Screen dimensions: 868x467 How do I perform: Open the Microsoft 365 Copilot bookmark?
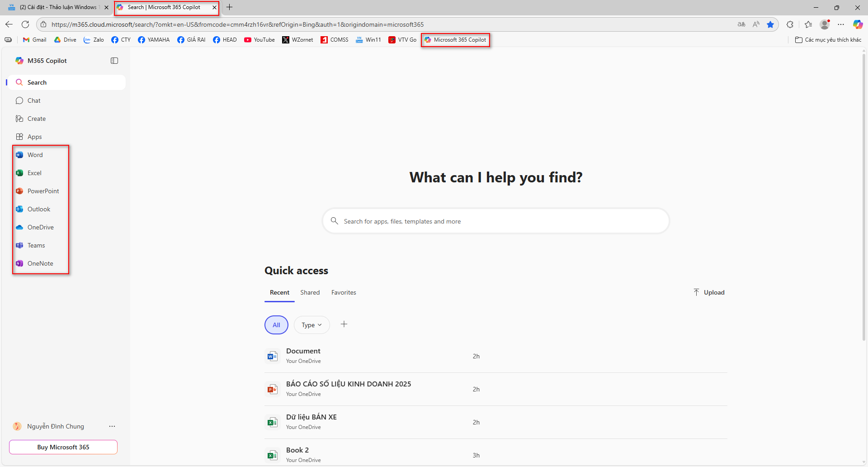[x=455, y=40]
